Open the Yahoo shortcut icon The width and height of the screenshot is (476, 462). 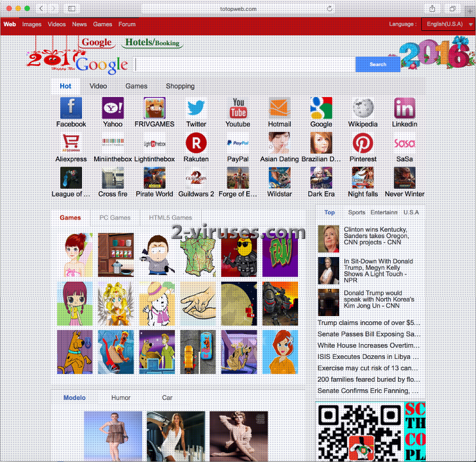click(x=112, y=108)
